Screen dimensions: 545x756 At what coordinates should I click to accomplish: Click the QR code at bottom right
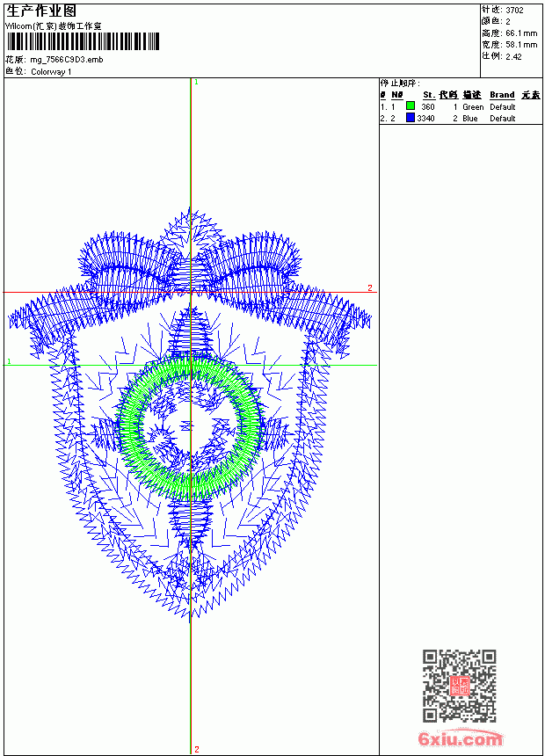coord(459,686)
